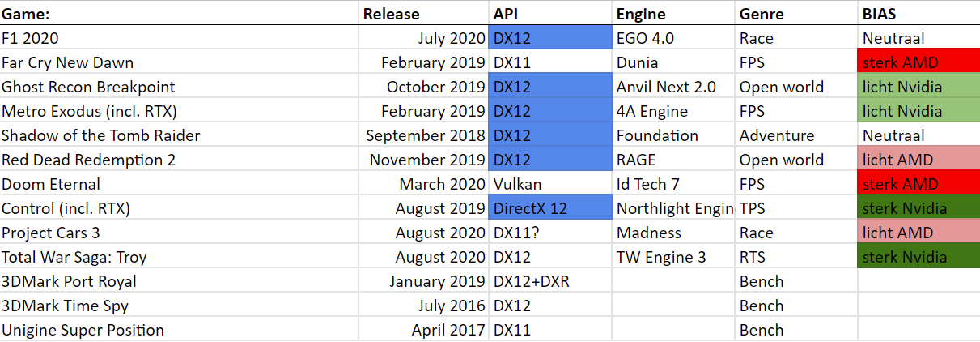This screenshot has width=980, height=342.
Task: Select the red 'sterk AMD' cell for Far Cry New Dawn
Action: pyautogui.click(x=918, y=62)
